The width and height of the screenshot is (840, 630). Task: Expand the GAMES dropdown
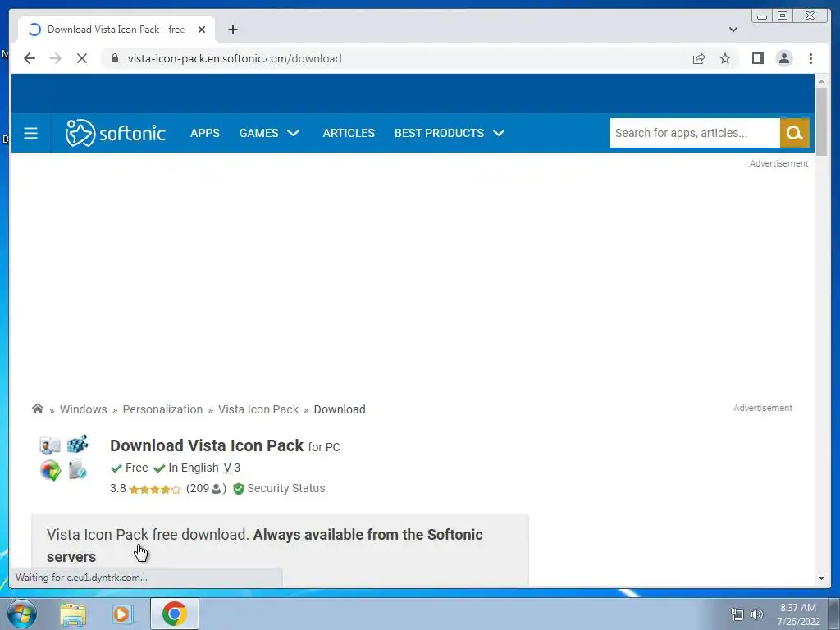[269, 133]
